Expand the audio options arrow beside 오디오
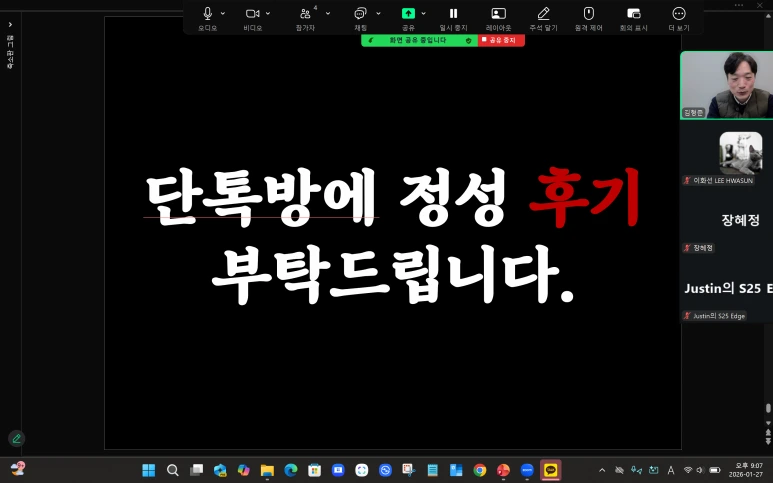This screenshot has width=773, height=483. pyautogui.click(x=223, y=13)
